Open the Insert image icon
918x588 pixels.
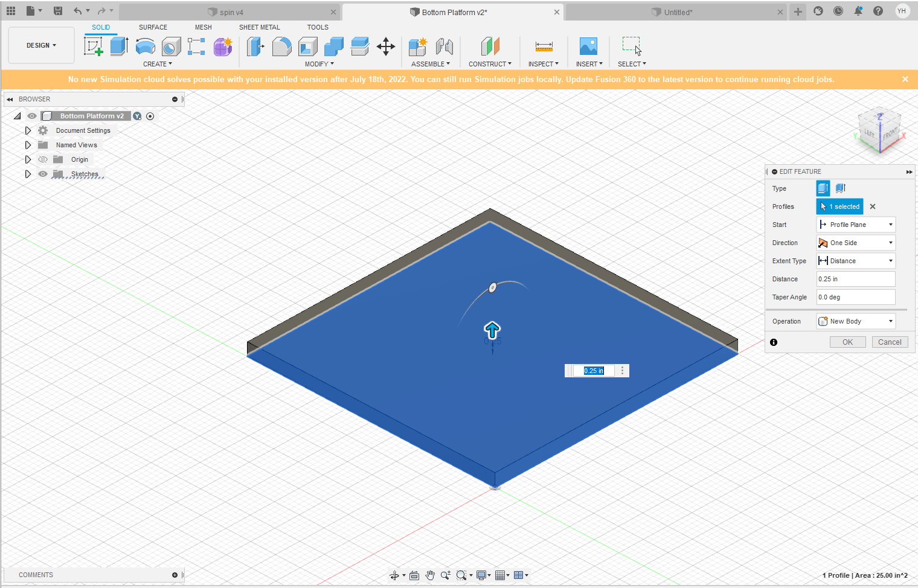[x=588, y=46]
